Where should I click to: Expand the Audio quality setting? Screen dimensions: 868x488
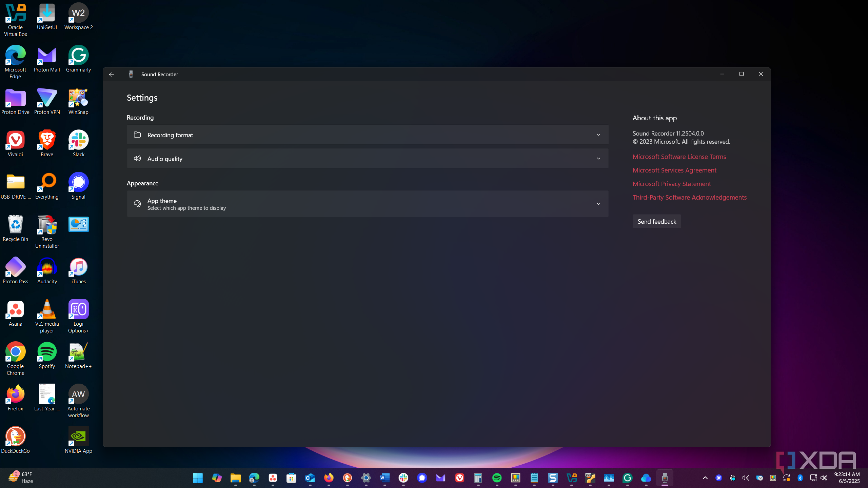pyautogui.click(x=368, y=159)
